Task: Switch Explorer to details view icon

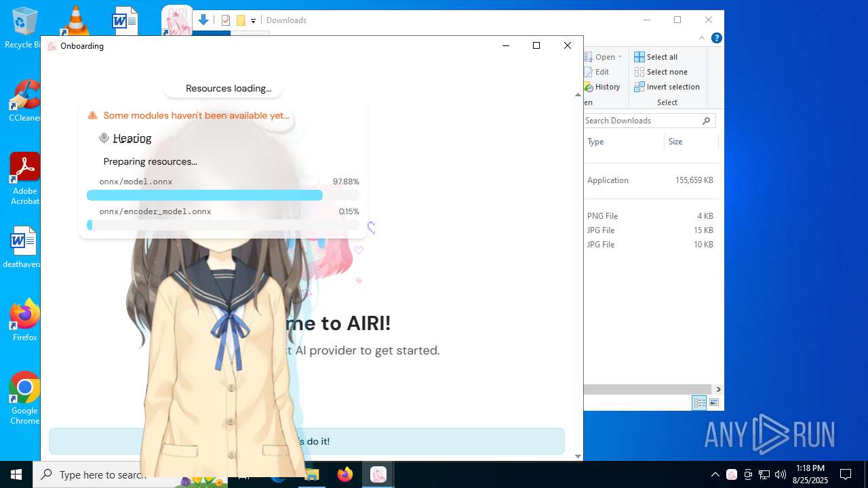Action: pos(699,403)
